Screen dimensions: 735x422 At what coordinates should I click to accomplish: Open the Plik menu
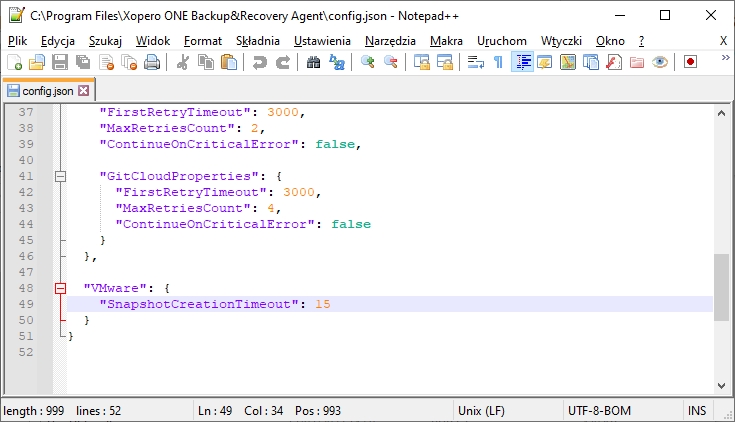point(17,40)
